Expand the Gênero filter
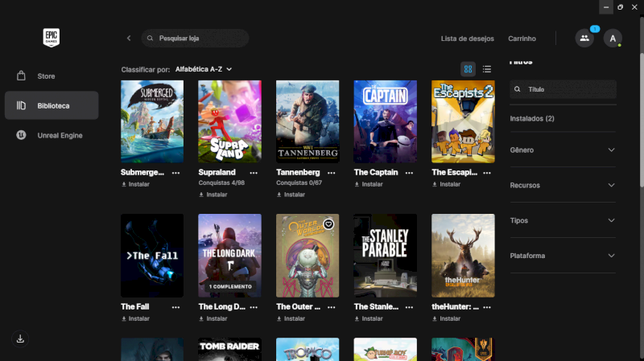This screenshot has height=361, width=644. (563, 150)
